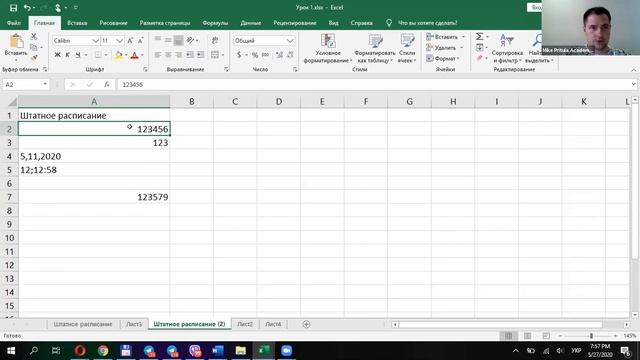Viewport: 640px width, 360px height.
Task: Click the Save icon in the title bar
Action: click(x=13, y=8)
